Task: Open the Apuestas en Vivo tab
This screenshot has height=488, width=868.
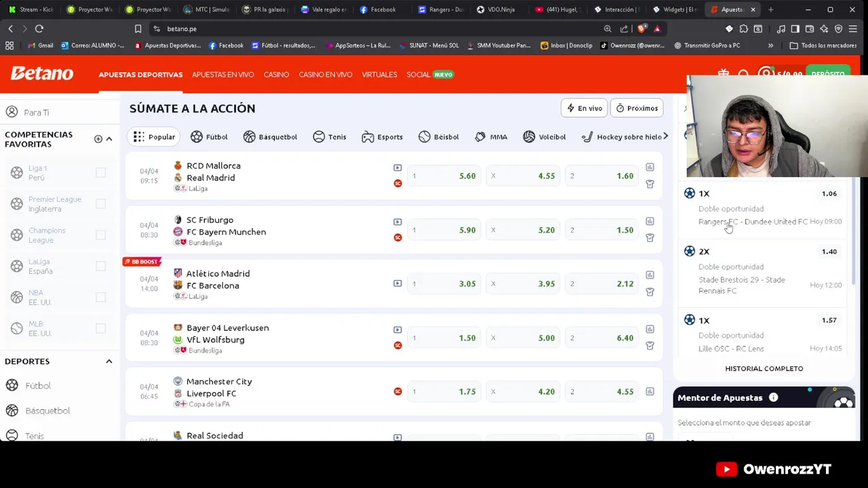Action: point(222,75)
